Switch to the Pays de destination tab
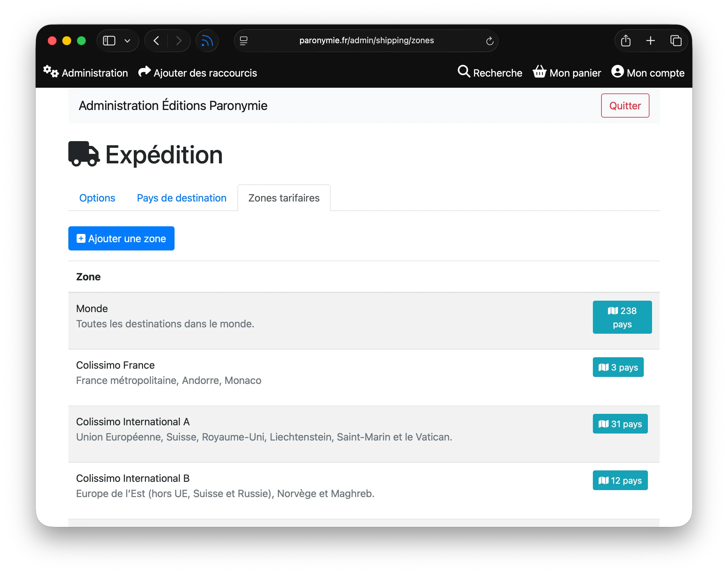The image size is (728, 574). (x=182, y=198)
